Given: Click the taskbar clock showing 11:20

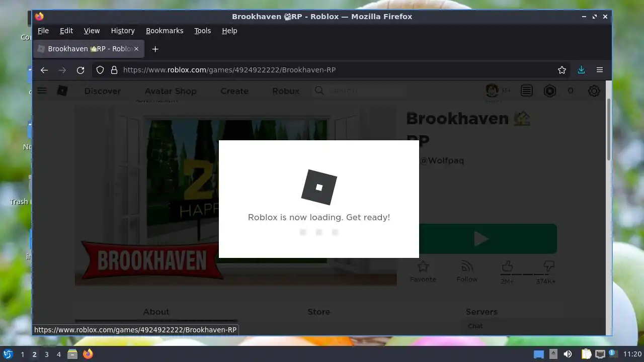Looking at the screenshot, I should tap(632, 354).
